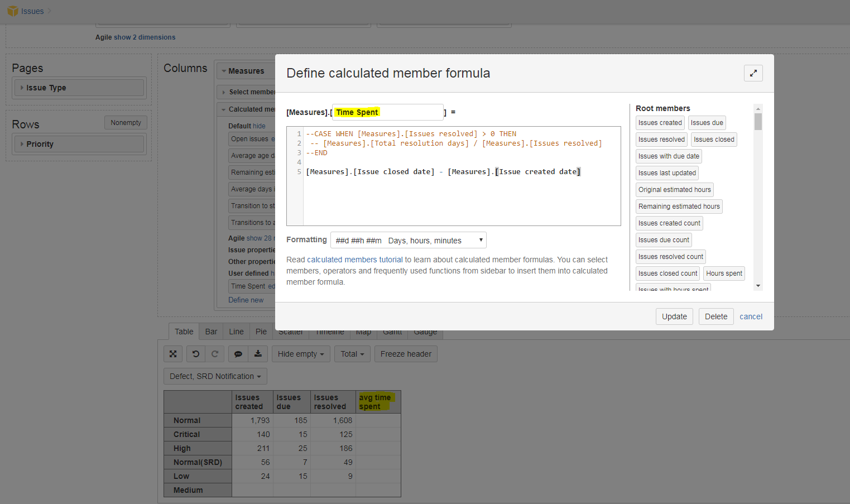Insert the Issues last updated member
The image size is (850, 504).
(667, 173)
